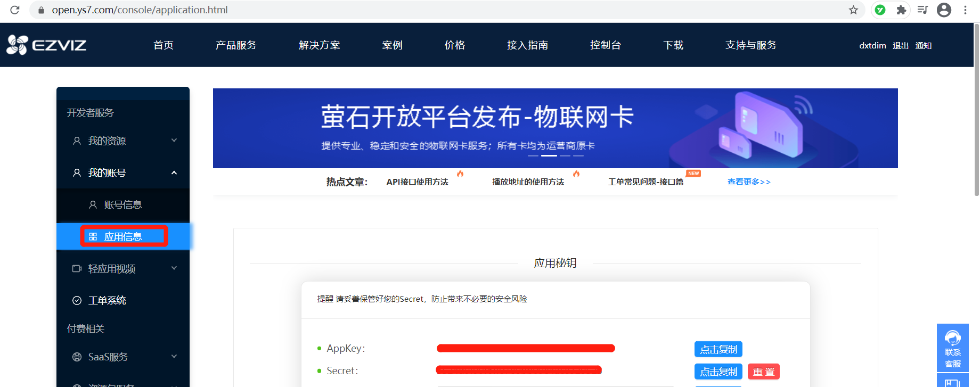The height and width of the screenshot is (387, 980).
Task: Click the EZVIZ logo
Action: click(46, 45)
